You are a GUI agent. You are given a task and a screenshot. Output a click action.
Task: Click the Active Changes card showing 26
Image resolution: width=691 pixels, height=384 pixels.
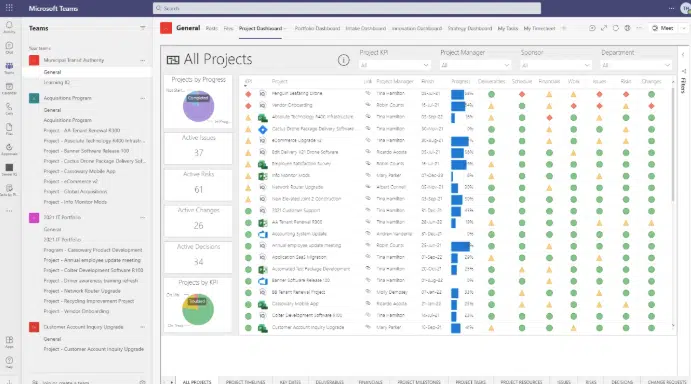(x=198, y=220)
